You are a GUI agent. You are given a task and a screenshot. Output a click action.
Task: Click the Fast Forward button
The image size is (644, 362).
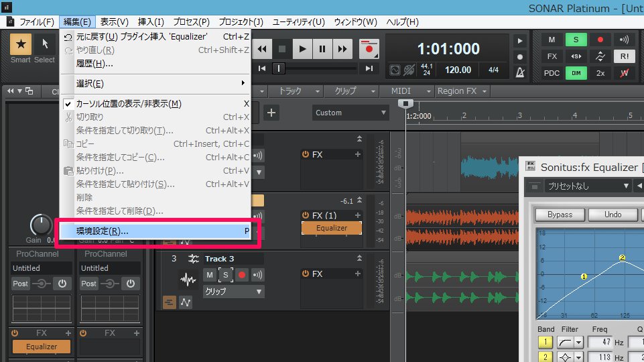(342, 49)
